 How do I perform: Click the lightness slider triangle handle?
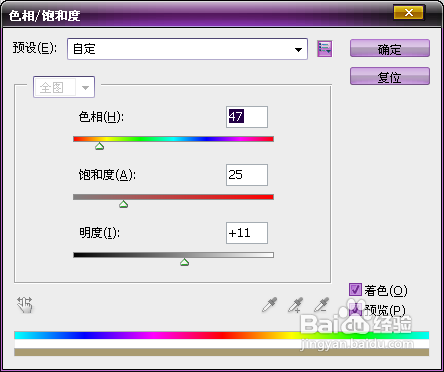click(x=184, y=262)
